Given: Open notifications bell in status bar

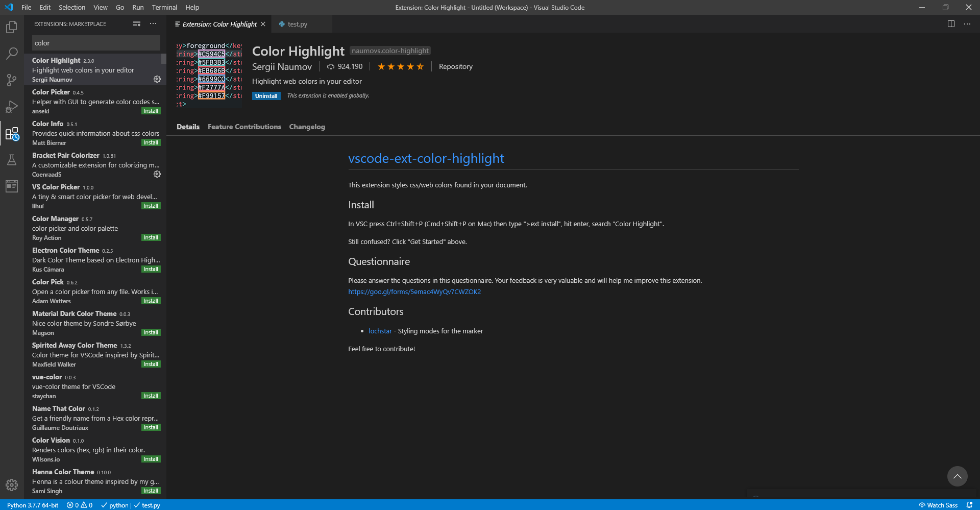Looking at the screenshot, I should point(969,505).
